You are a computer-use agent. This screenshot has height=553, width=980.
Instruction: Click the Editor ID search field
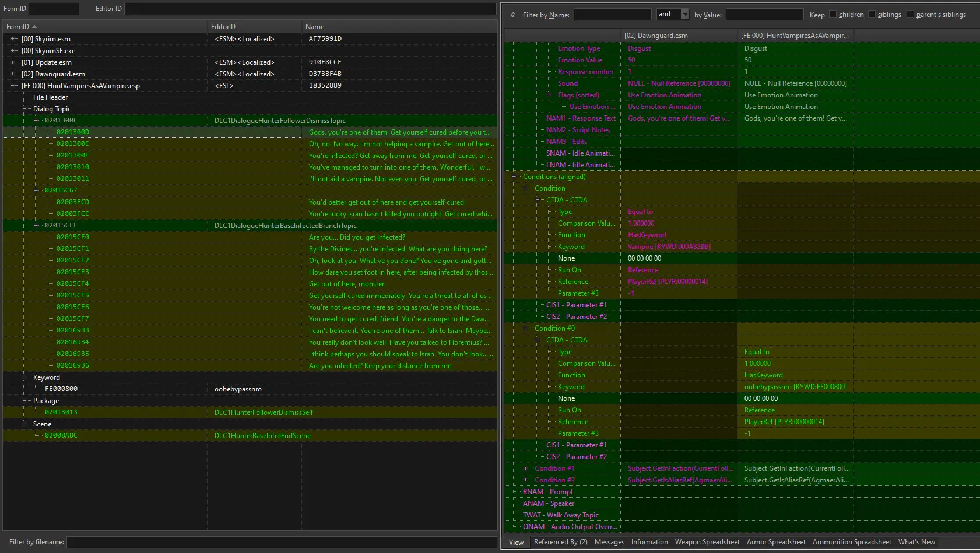(x=310, y=9)
